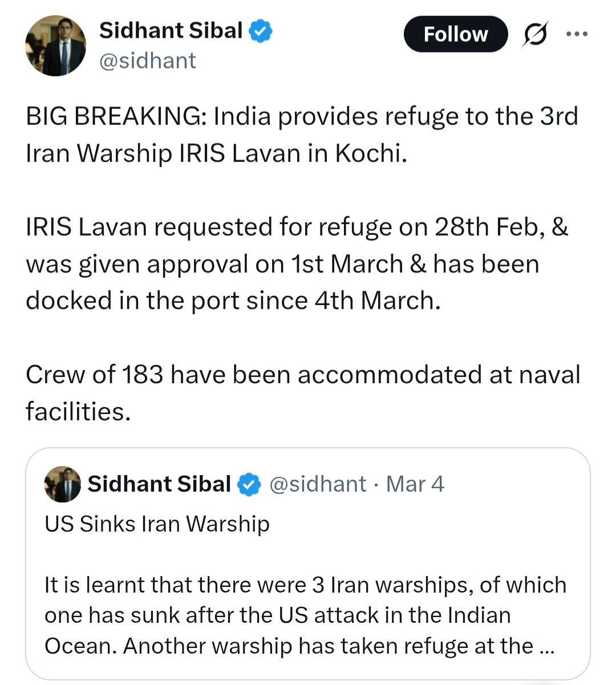Click the 'BIG BREAKING' opening paragraph
The width and height of the screenshot is (616, 685).
click(x=302, y=135)
